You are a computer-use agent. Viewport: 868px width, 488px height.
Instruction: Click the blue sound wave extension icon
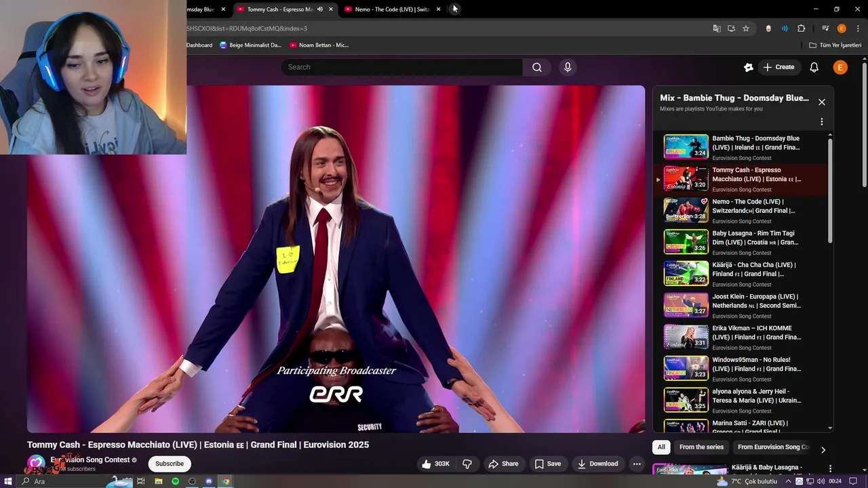click(785, 28)
